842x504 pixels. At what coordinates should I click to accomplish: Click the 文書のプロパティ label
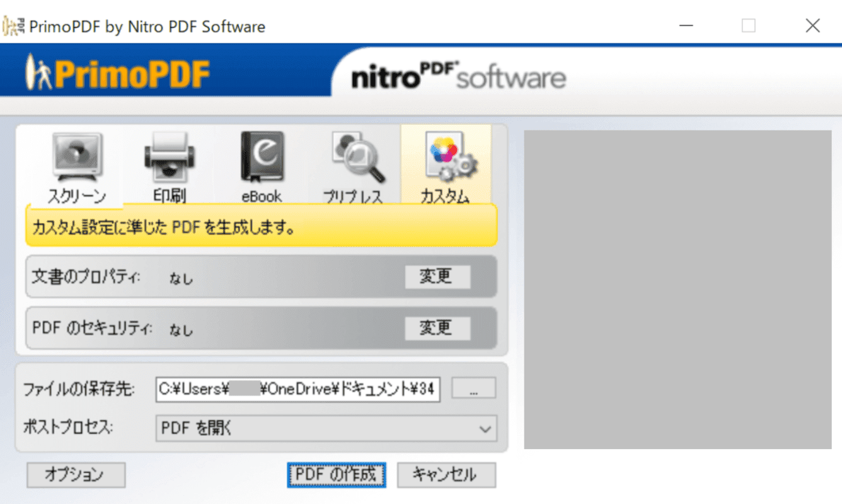click(86, 277)
